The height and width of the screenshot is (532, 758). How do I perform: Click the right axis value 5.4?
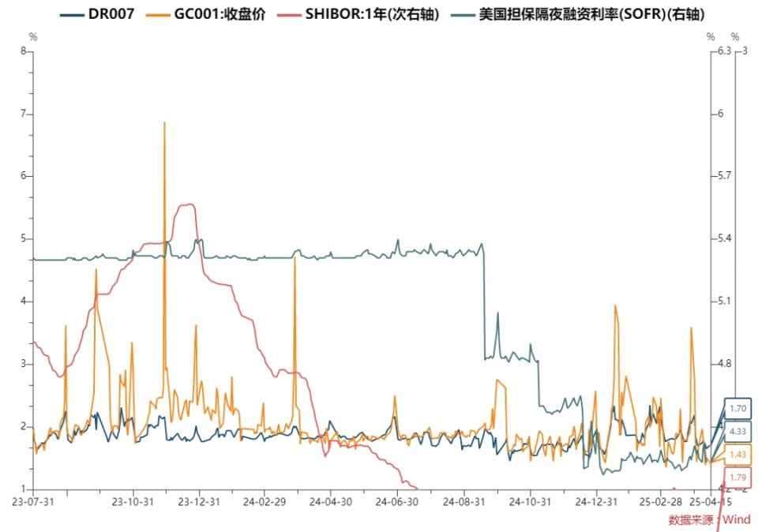click(724, 238)
